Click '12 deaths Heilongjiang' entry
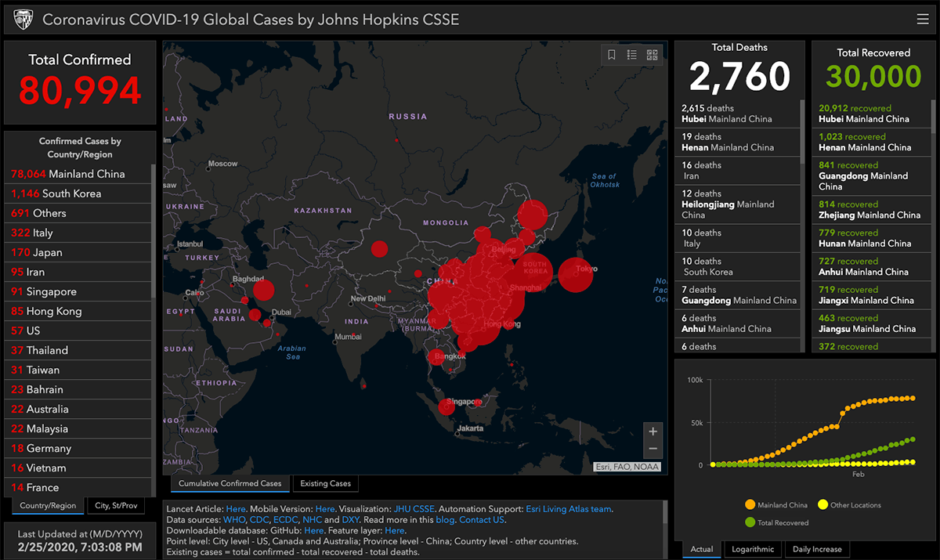This screenshot has height=560, width=940. click(x=738, y=204)
